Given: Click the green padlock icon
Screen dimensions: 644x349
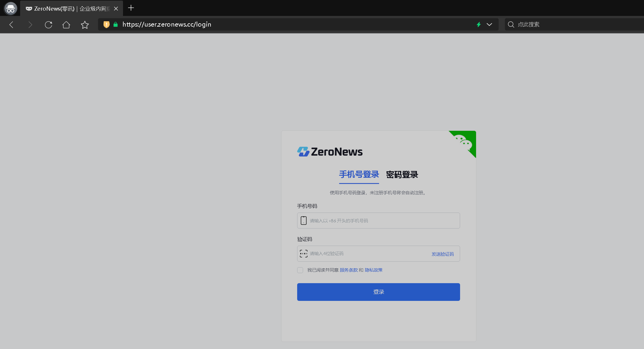Looking at the screenshot, I should (116, 25).
